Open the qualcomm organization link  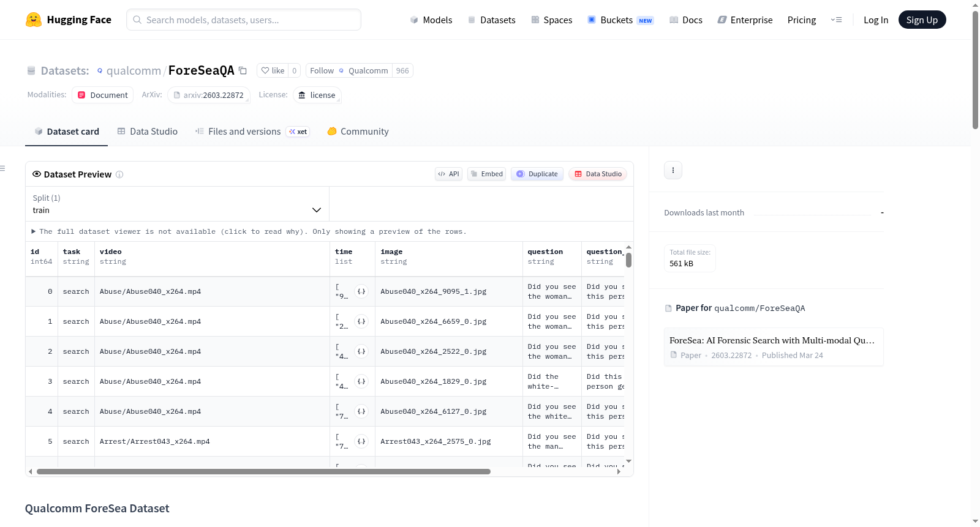point(134,70)
